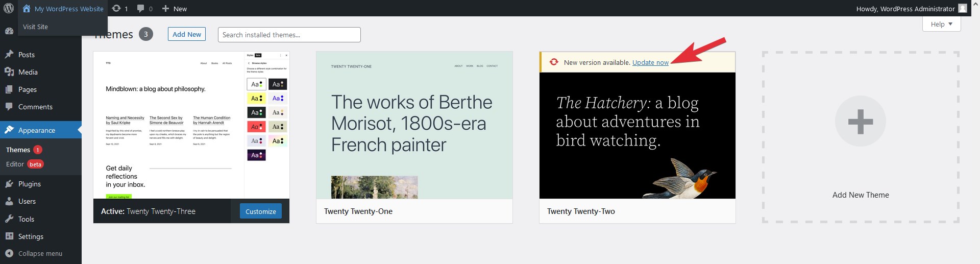Screen dimensions: 980x264
Task: Click the Themes update count badge
Action: pos(38,150)
